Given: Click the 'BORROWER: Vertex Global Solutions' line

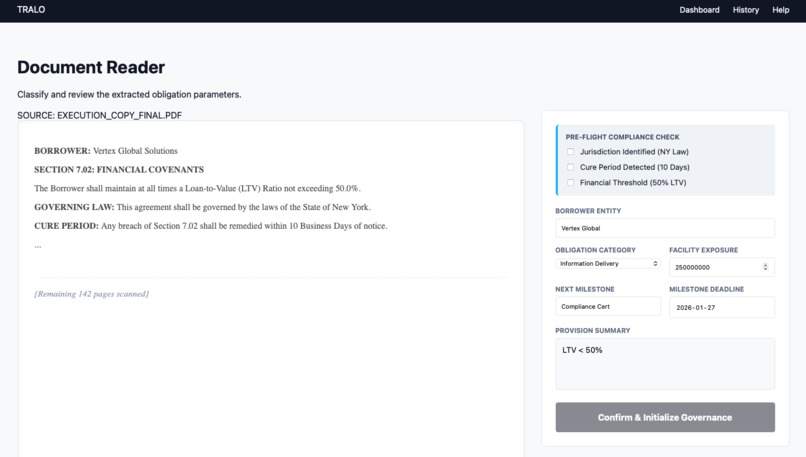Looking at the screenshot, I should pyautogui.click(x=106, y=151).
